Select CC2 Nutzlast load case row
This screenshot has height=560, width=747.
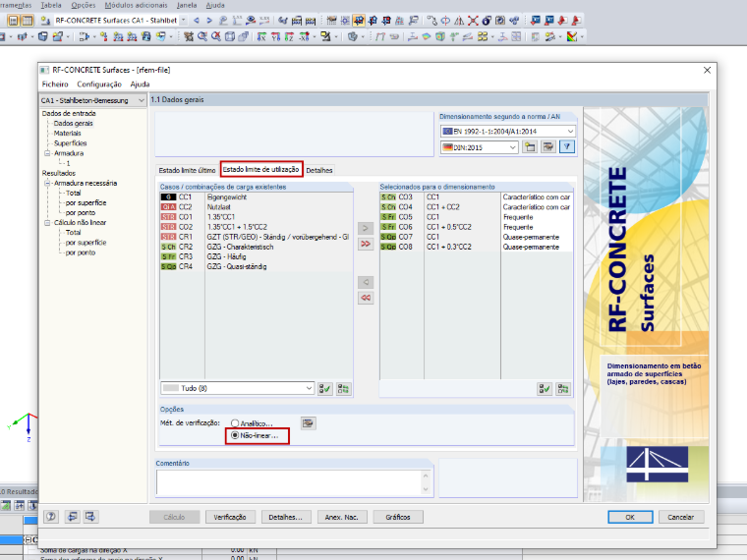257,207
